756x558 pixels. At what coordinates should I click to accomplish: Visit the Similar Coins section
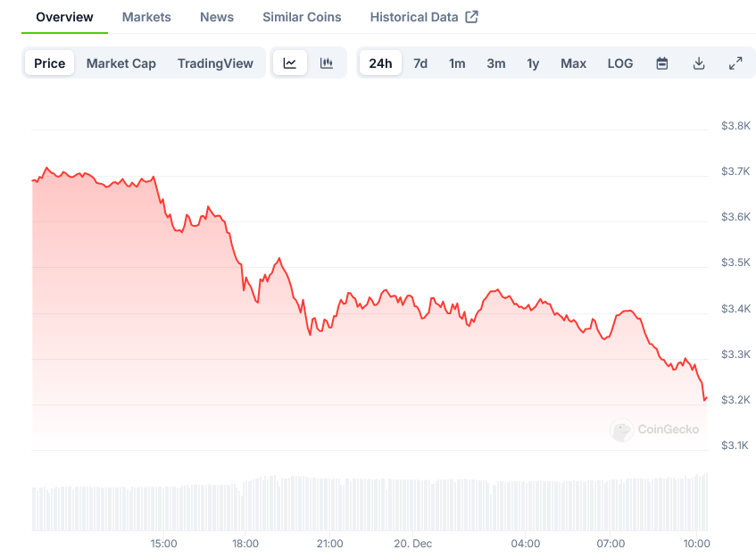301,16
